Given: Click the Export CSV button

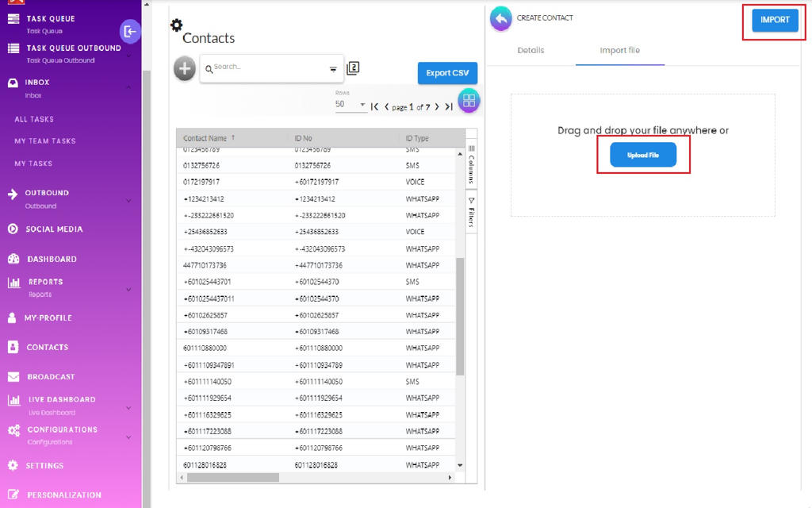Looking at the screenshot, I should (447, 73).
